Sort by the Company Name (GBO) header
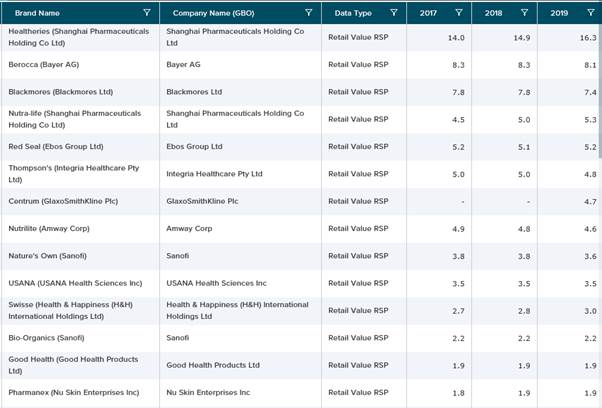 pos(213,13)
